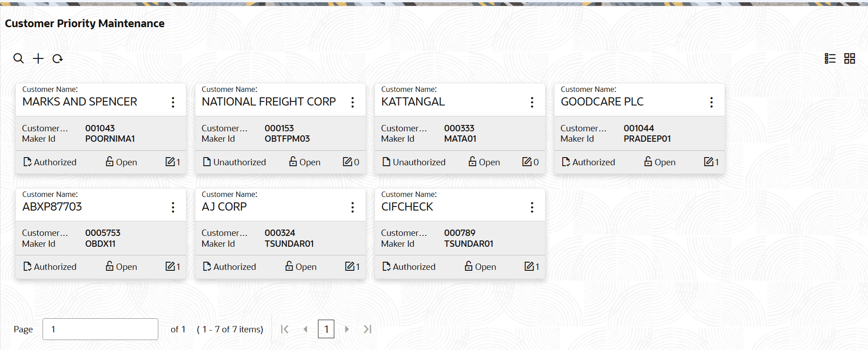Select GOODCARE PLC customer name
Screen dimensions: 868x350
point(602,102)
